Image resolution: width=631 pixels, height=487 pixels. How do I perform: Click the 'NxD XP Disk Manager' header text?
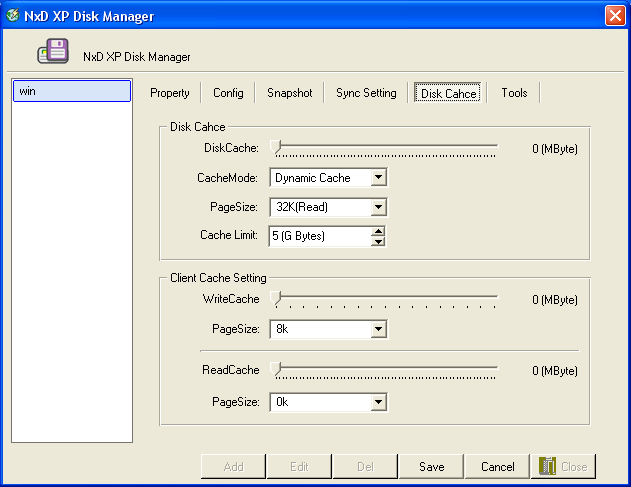point(137,57)
